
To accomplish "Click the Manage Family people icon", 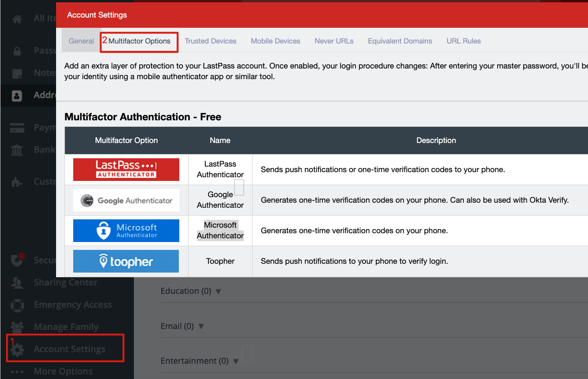I will [x=17, y=327].
